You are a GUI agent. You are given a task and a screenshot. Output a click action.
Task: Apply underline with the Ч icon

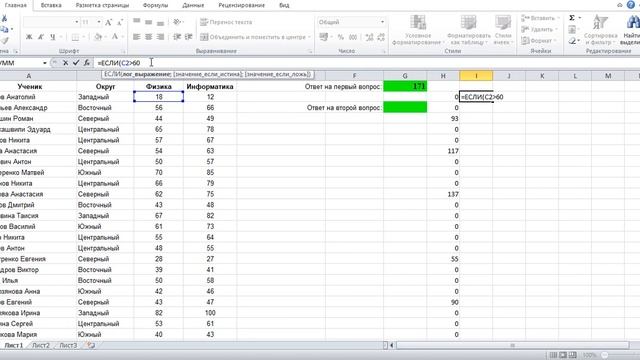click(53, 37)
